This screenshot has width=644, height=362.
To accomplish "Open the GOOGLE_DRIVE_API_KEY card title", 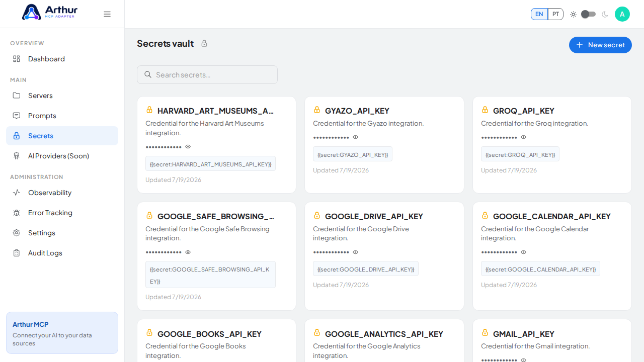I will 374,216.
